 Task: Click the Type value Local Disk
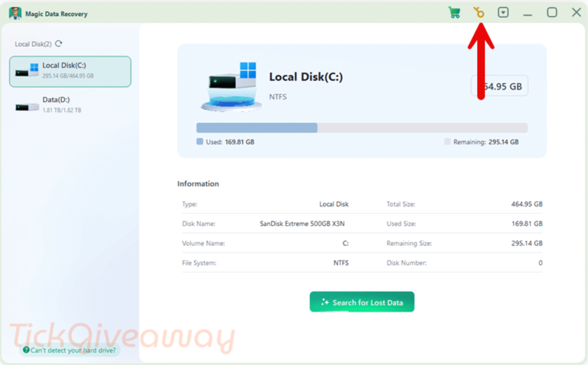(334, 204)
